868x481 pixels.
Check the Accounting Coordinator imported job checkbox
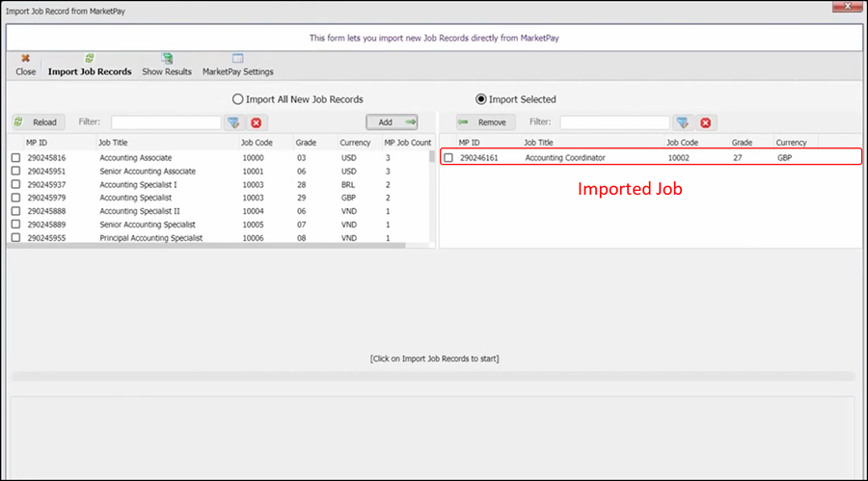pos(448,158)
